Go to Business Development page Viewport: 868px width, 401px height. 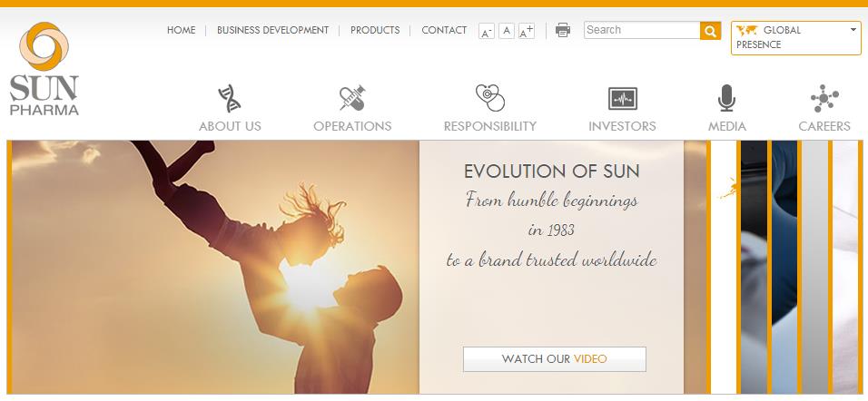[x=273, y=30]
